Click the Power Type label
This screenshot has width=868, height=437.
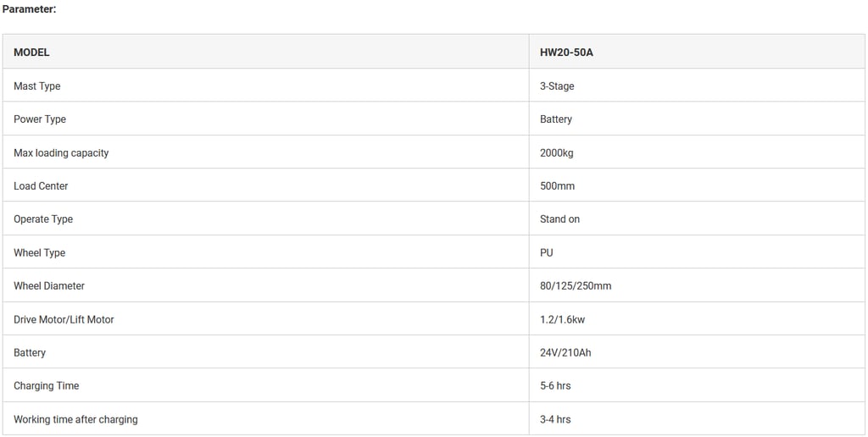[40, 119]
